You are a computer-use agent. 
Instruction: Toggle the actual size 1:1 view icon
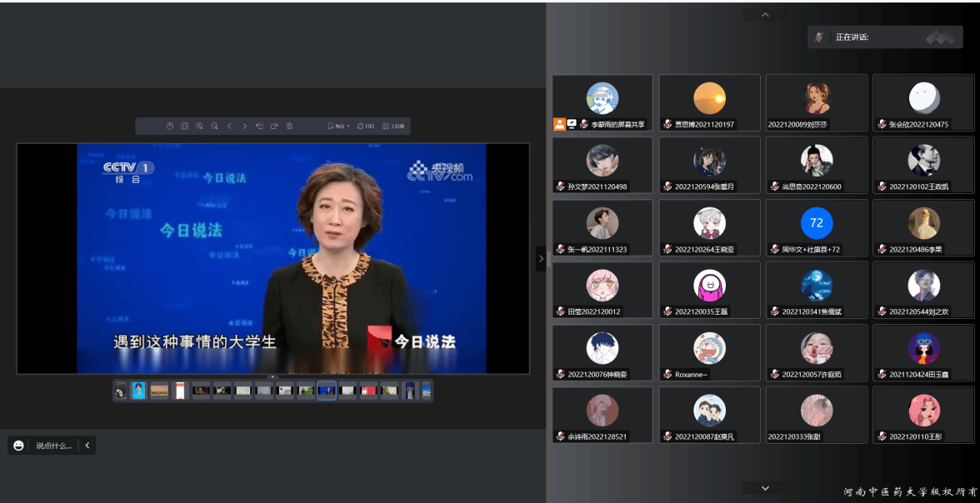[x=185, y=126]
